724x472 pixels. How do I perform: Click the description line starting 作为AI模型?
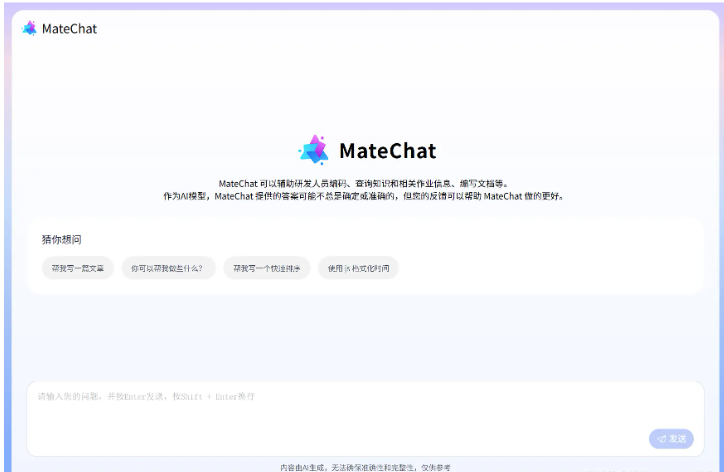[x=363, y=196]
